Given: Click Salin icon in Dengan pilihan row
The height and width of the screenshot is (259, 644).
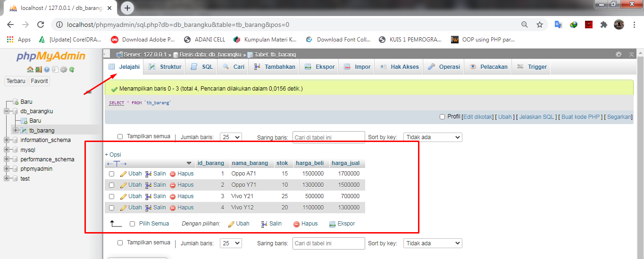Looking at the screenshot, I should click(264, 224).
